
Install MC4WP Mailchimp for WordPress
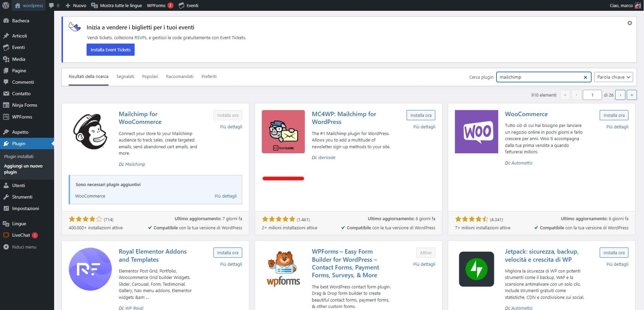(421, 115)
